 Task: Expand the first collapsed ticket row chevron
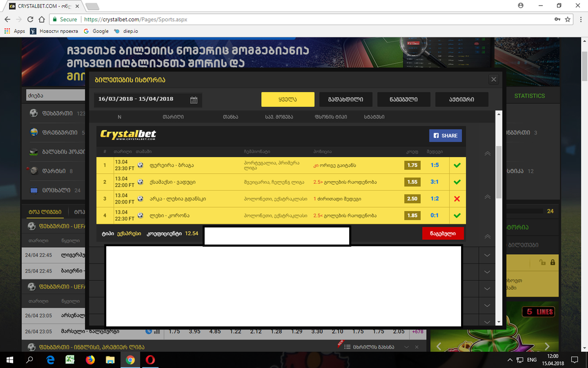pos(487,255)
